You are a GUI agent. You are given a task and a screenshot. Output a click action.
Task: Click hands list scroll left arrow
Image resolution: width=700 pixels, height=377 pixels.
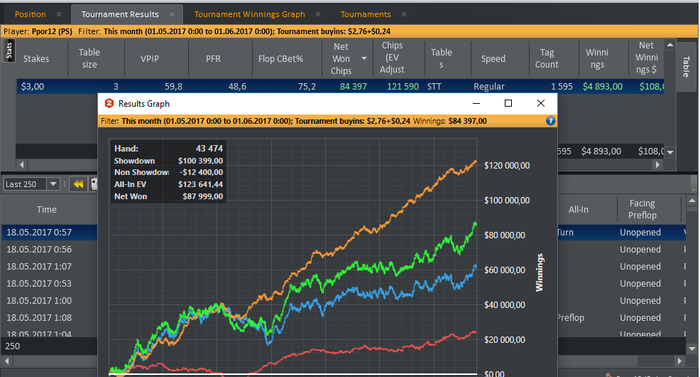tap(6, 360)
